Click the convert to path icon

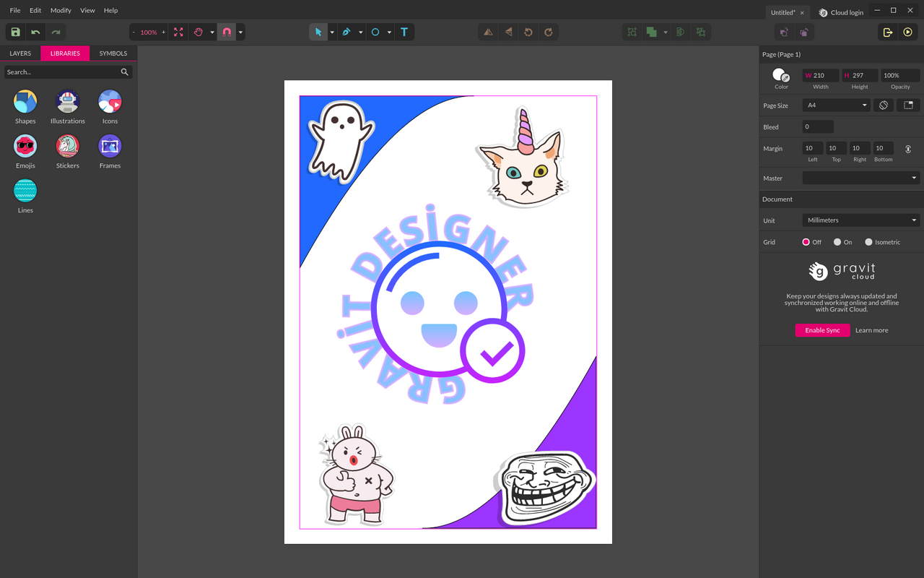point(701,33)
